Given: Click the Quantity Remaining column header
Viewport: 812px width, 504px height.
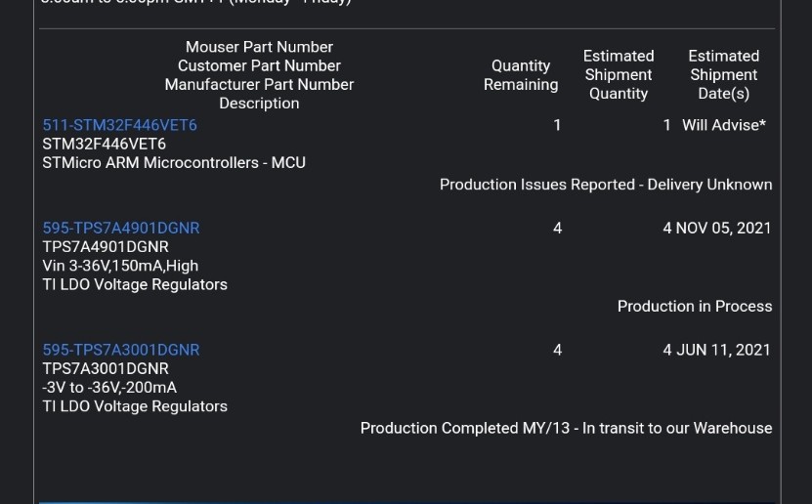Looking at the screenshot, I should 521,75.
